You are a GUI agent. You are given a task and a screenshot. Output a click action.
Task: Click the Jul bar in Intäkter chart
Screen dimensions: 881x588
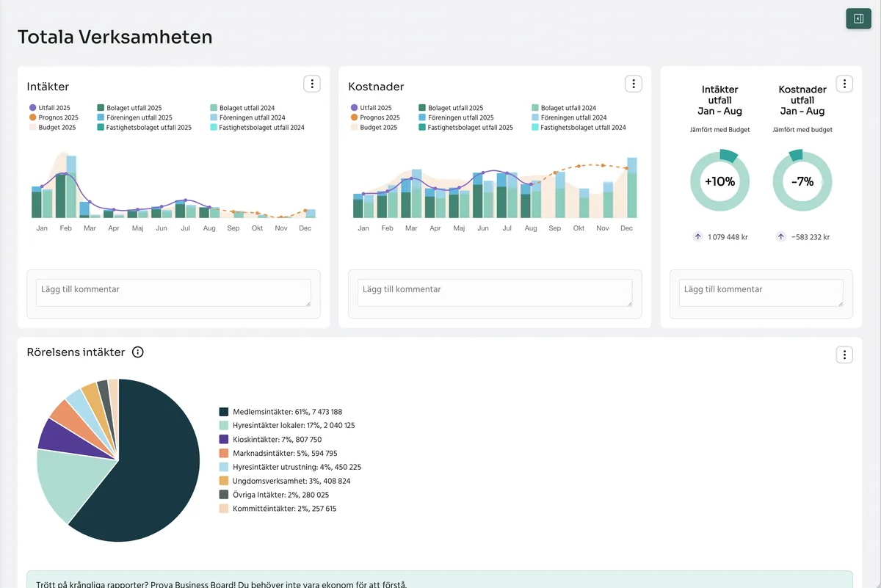pyautogui.click(x=185, y=210)
